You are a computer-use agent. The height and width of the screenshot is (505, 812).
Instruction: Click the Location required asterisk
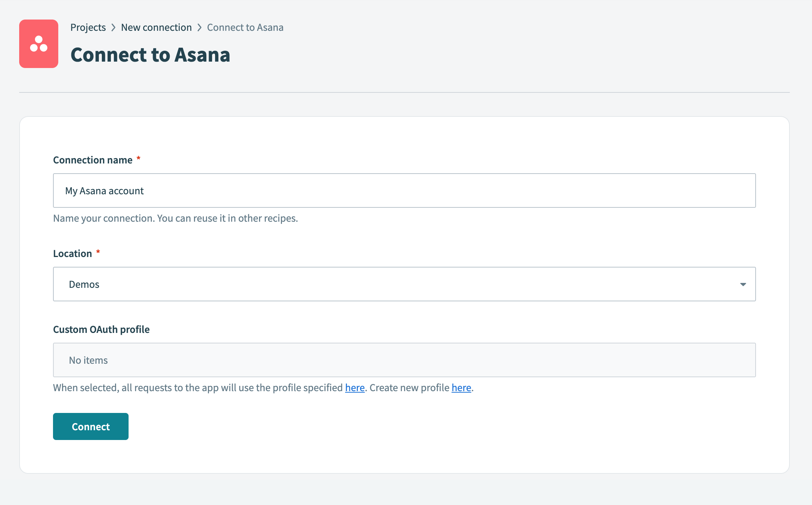point(98,252)
